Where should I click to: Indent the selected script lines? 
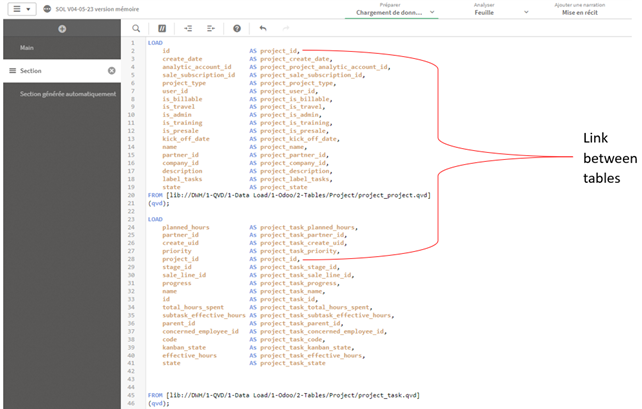(x=187, y=28)
